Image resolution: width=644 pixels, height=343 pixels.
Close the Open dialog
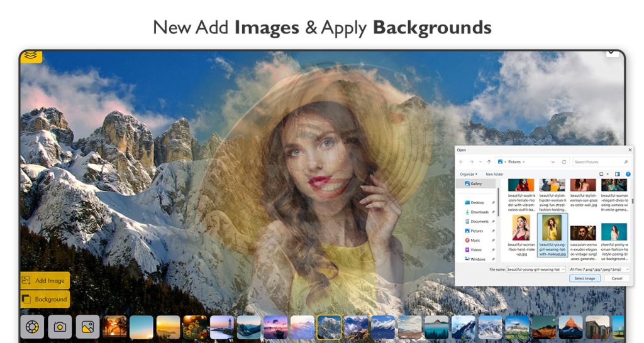click(x=630, y=150)
